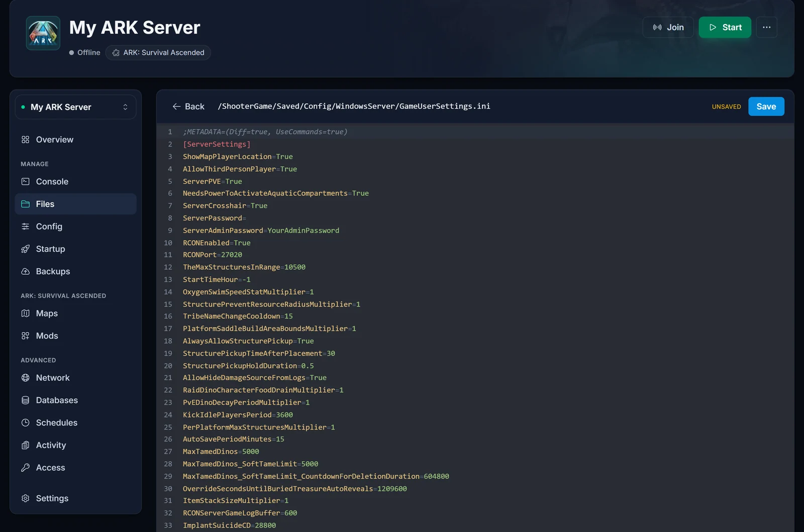
Task: Click the ARK server logo thumbnail
Action: coord(43,33)
